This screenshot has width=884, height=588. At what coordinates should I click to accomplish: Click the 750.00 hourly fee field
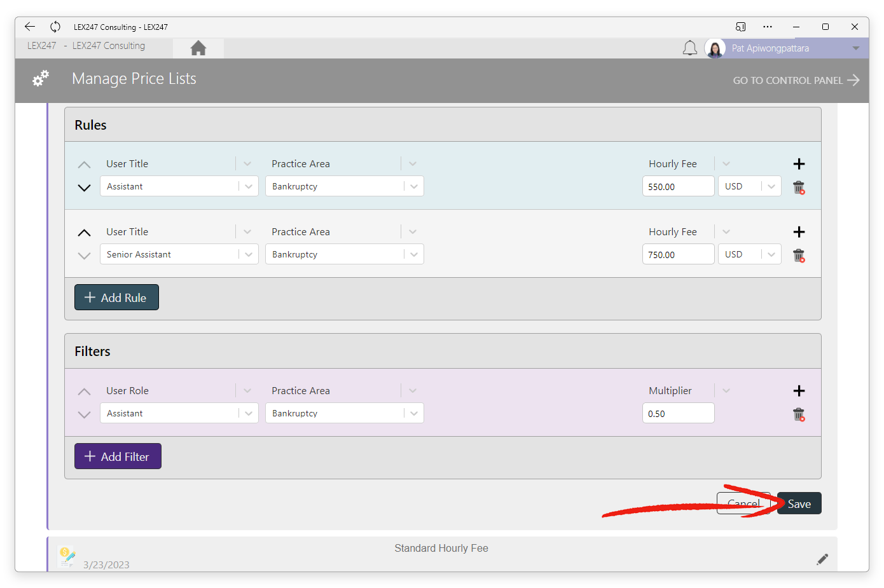click(679, 254)
